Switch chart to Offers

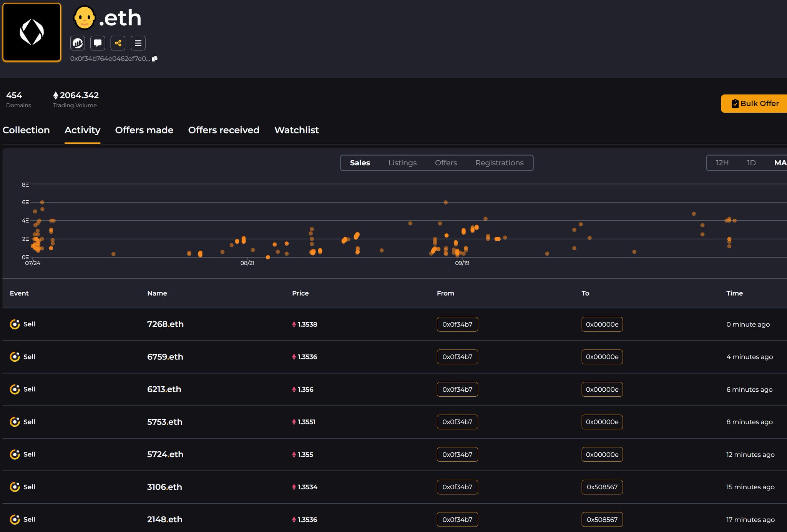click(x=445, y=163)
